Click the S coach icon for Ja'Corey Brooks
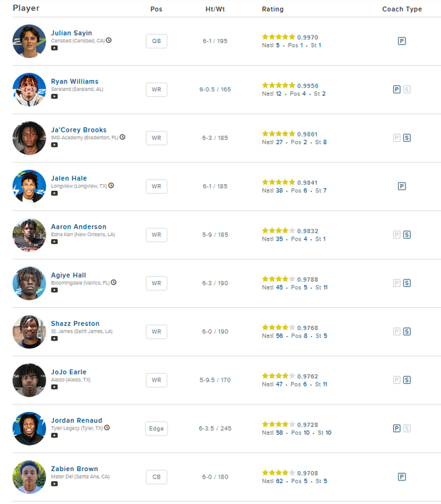This screenshot has height=504, width=441. [x=407, y=138]
